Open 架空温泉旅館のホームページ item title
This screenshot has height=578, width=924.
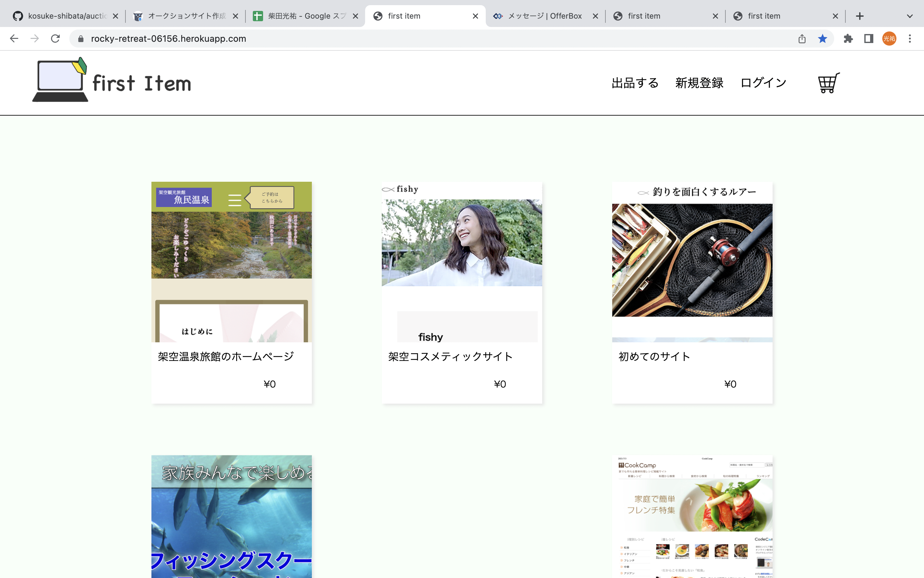[226, 356]
